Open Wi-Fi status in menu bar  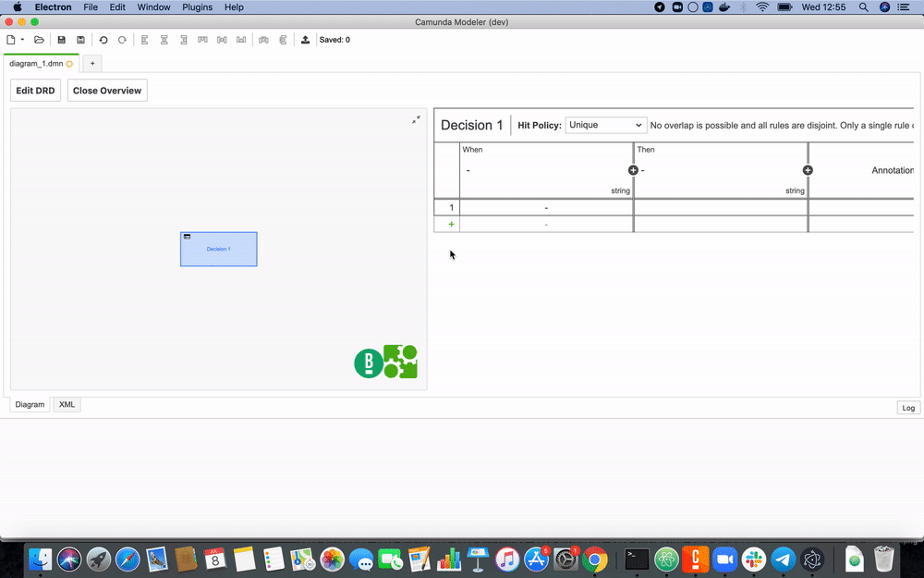(x=762, y=7)
